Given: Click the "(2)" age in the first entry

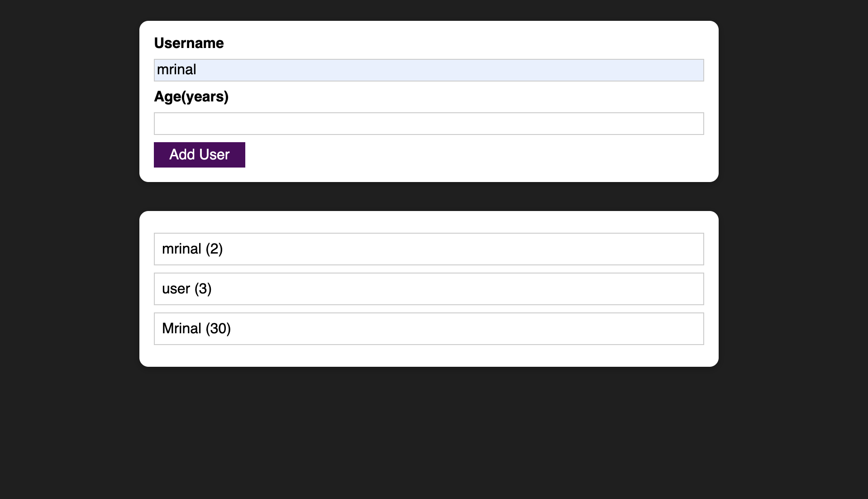Looking at the screenshot, I should pyautogui.click(x=214, y=249).
